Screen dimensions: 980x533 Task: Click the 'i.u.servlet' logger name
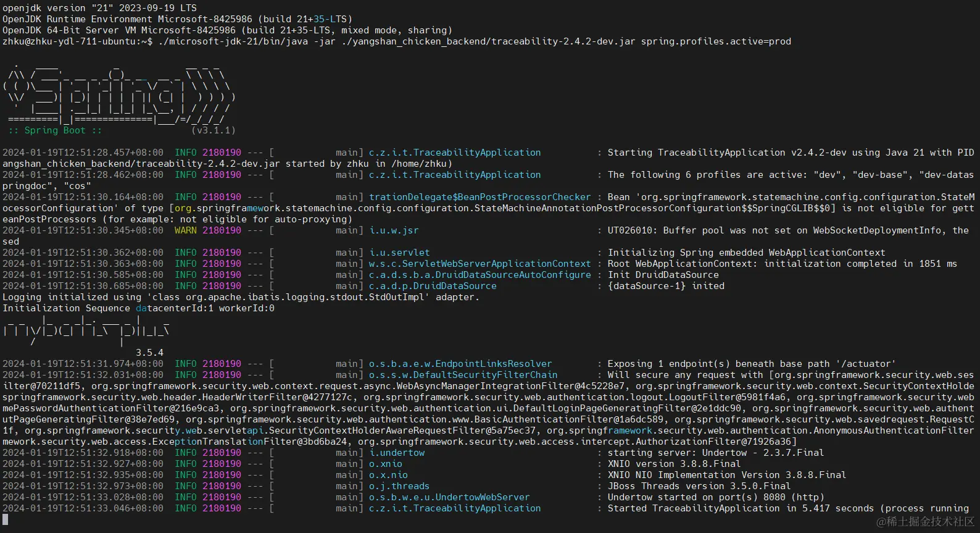click(399, 253)
